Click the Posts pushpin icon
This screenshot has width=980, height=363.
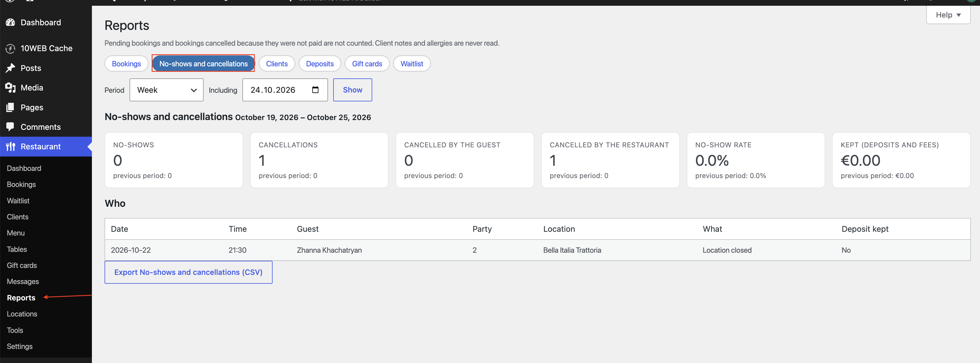coord(10,68)
